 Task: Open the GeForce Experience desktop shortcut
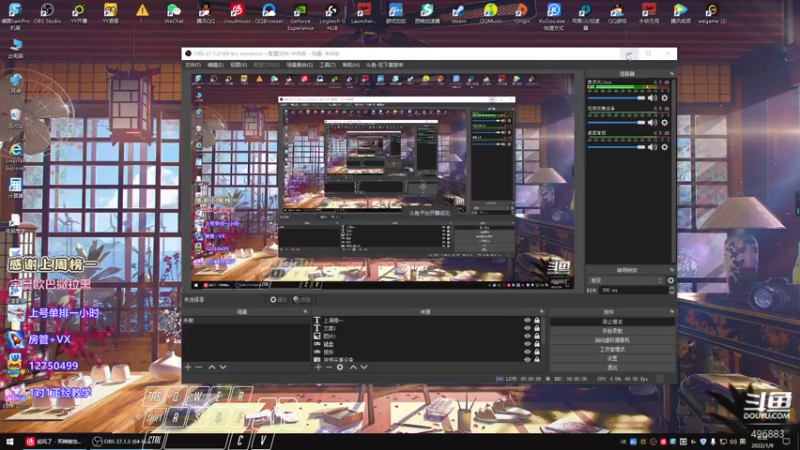300,16
